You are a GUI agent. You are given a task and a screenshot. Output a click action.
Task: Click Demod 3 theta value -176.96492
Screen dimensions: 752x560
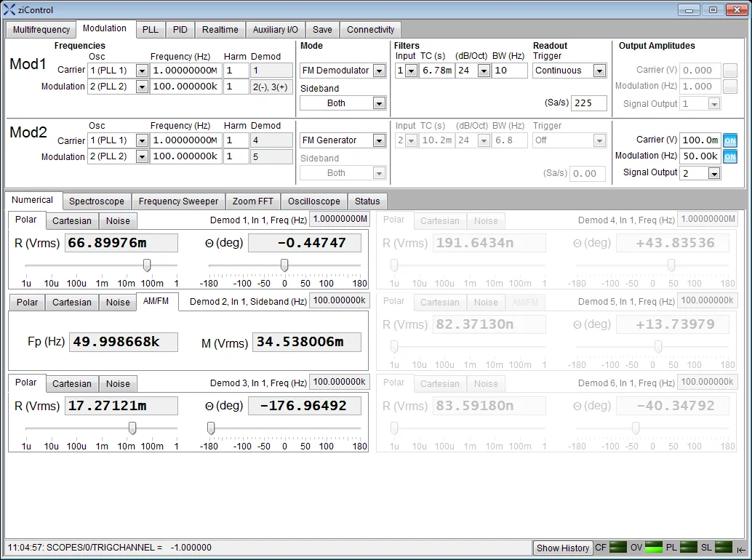pos(305,406)
